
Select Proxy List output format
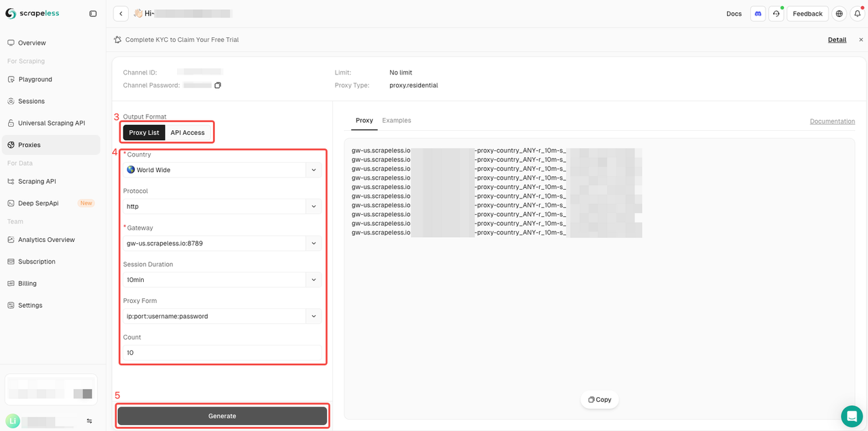(144, 132)
